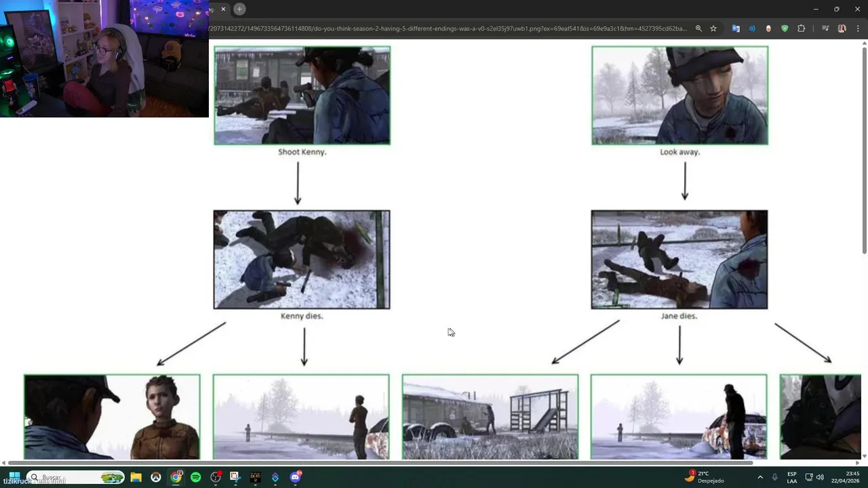Open OBS Studio from the taskbar

click(x=216, y=477)
